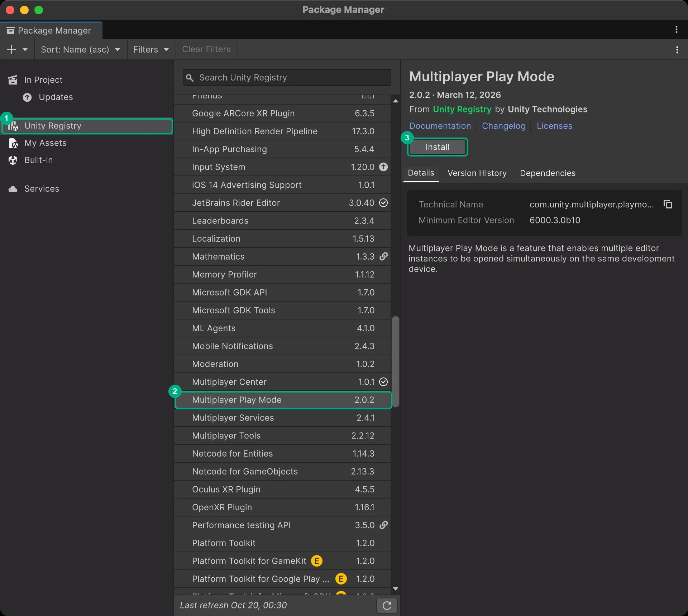Install the Multiplayer Play Mode package
This screenshot has height=616, width=688.
[438, 147]
